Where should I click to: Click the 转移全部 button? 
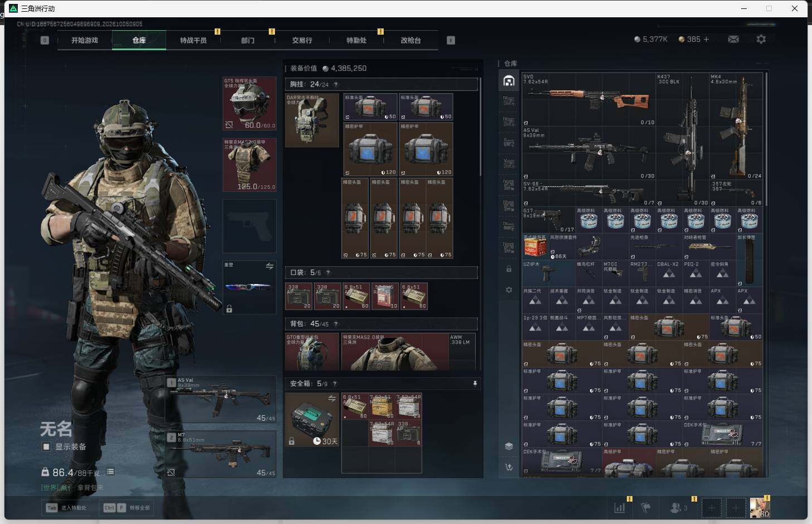[x=127, y=508]
